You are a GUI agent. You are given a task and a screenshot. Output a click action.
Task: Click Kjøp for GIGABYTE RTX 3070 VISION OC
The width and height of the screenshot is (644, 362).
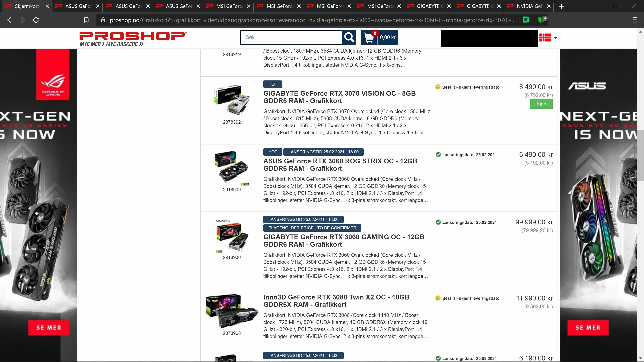click(x=541, y=104)
